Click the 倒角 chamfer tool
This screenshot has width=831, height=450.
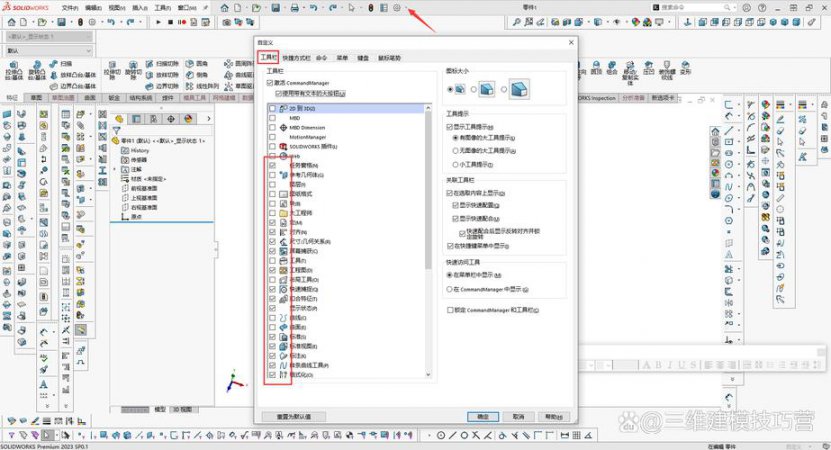coord(197,75)
